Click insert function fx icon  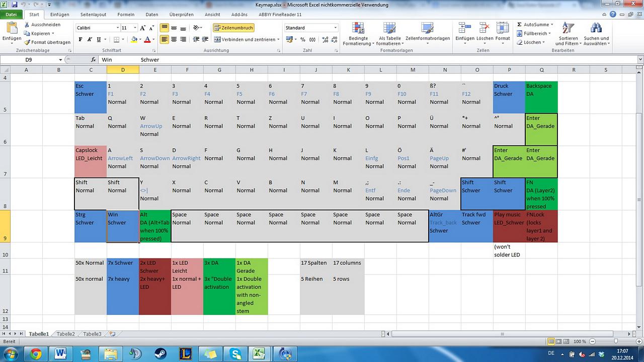93,60
